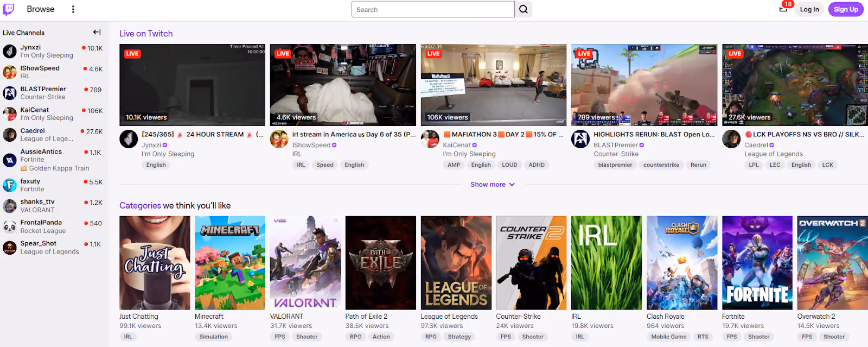Screen dimensions: 868x347
Task: Click the blastpremier tag
Action: (x=615, y=165)
